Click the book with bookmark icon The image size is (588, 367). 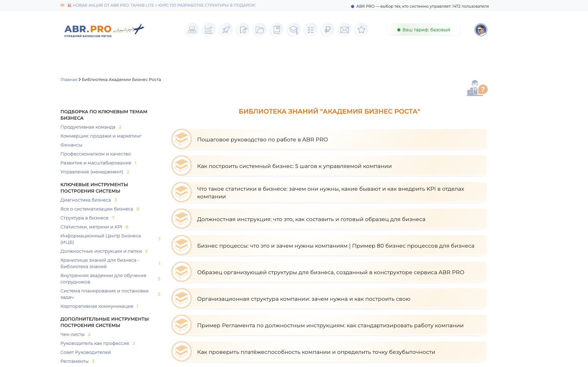(x=277, y=30)
